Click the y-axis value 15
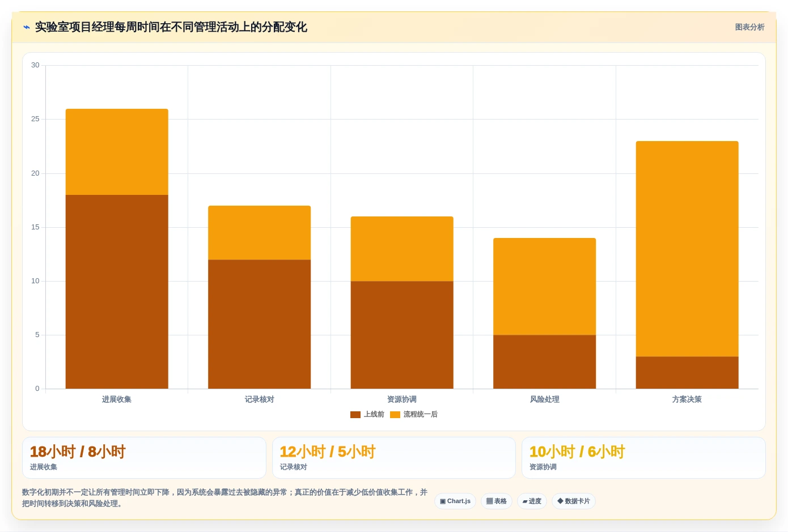 pos(35,227)
